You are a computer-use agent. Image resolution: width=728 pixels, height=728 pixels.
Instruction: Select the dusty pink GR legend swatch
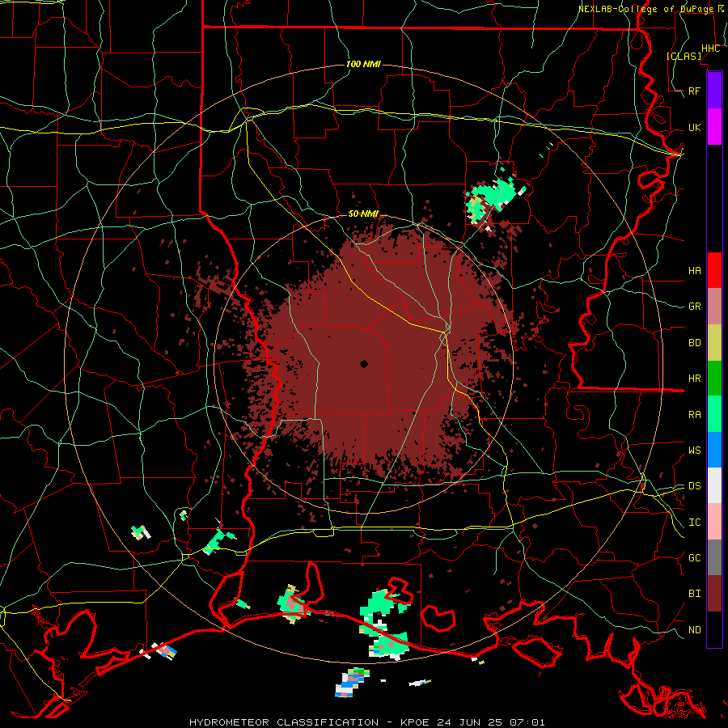pos(714,307)
